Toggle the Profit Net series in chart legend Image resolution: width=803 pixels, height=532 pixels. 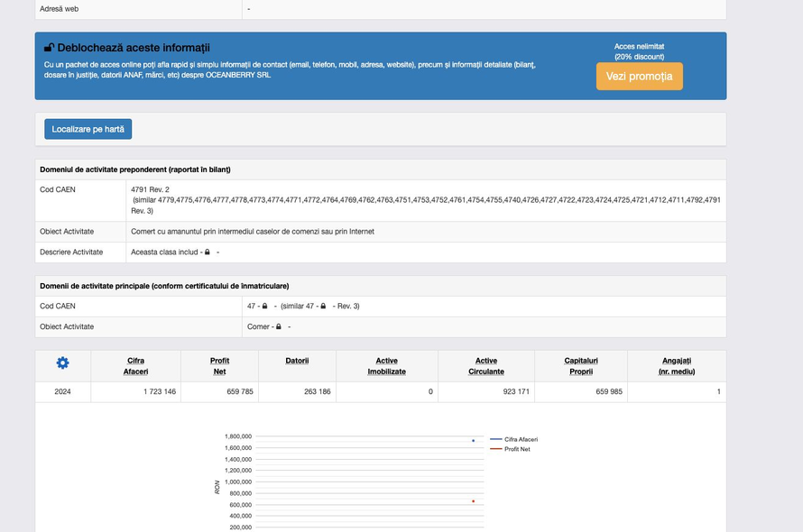(x=516, y=449)
